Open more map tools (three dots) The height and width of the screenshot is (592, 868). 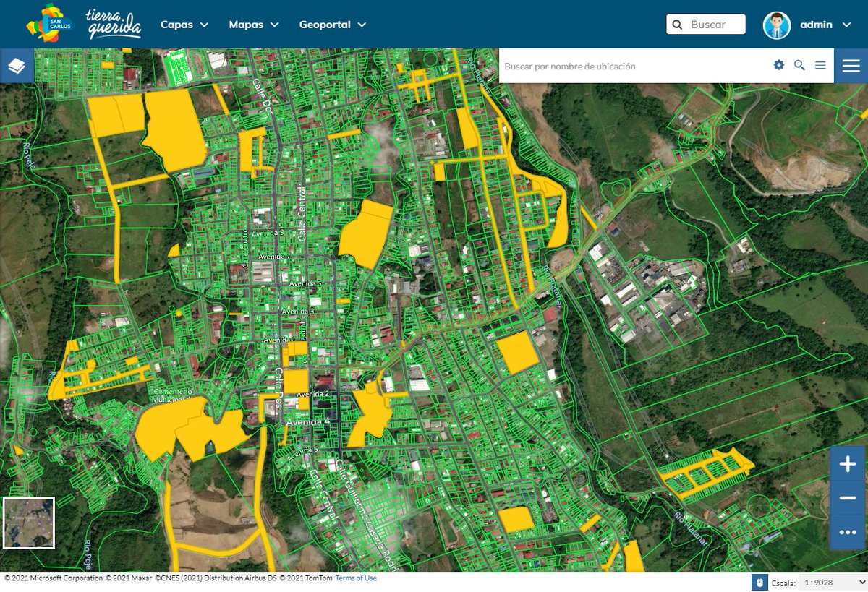pyautogui.click(x=847, y=532)
